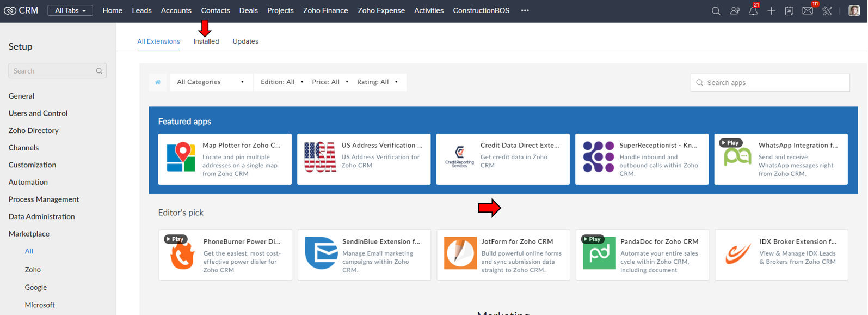Expand the All Categories dropdown
The width and height of the screenshot is (868, 315).
[210, 82]
